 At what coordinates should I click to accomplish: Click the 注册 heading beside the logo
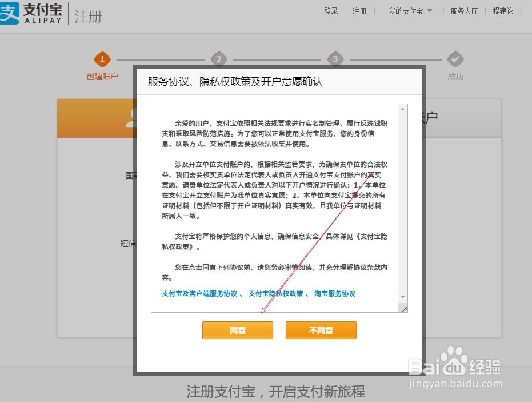(88, 16)
